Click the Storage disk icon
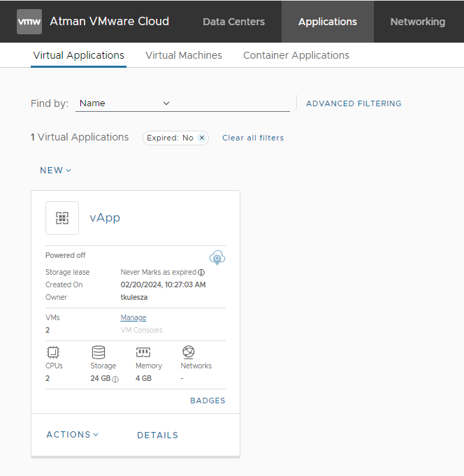 point(99,352)
